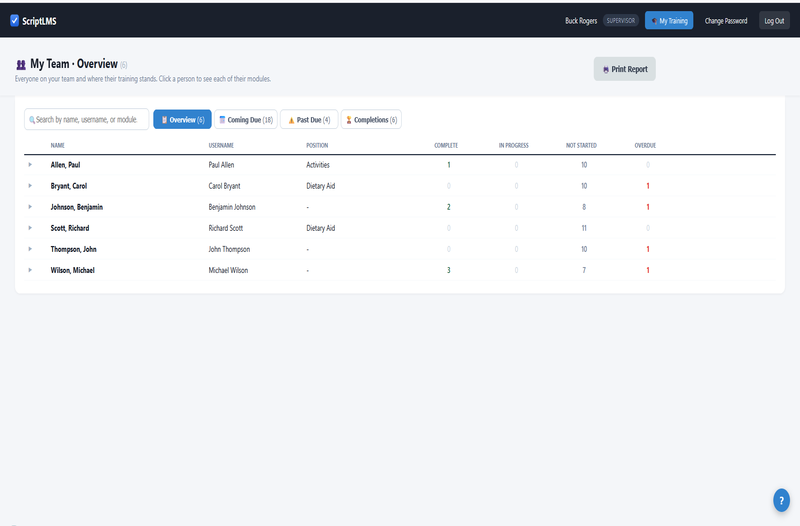Viewport: 800px width, 526px height.
Task: Select the name Johnson, Benjamin
Action: 77,207
